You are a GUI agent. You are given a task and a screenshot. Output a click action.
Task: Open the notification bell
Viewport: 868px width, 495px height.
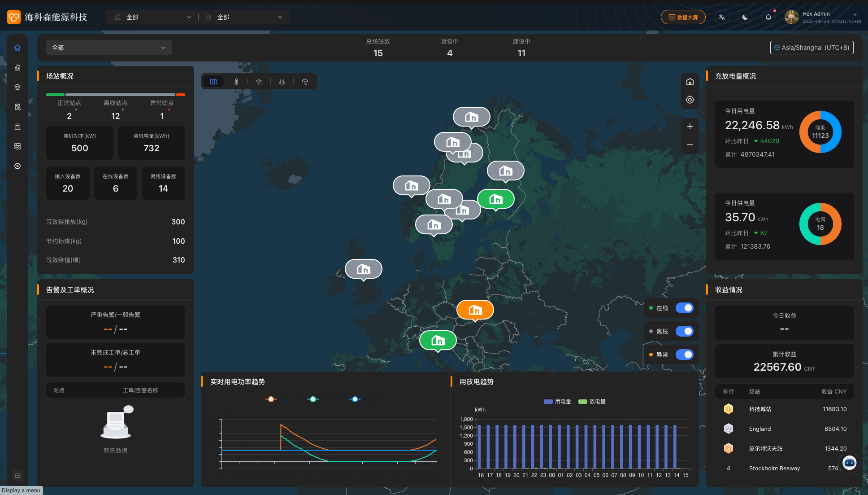(768, 17)
